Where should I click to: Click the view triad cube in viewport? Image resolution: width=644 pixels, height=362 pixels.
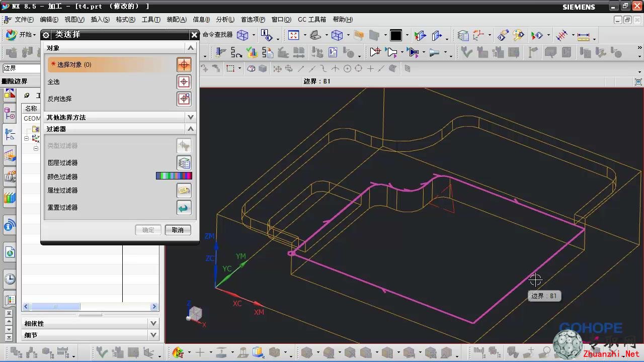pyautogui.click(x=195, y=314)
